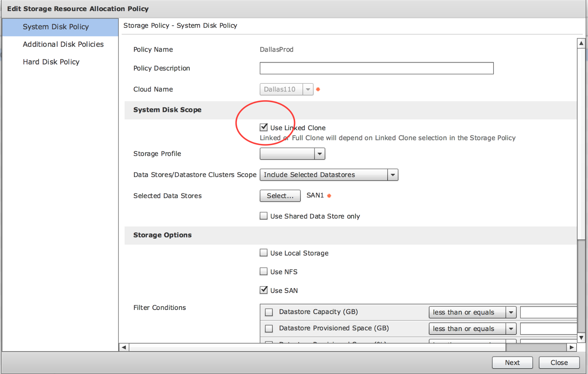Click the Filter Conditions label
Image resolution: width=588 pixels, height=374 pixels.
(x=160, y=308)
